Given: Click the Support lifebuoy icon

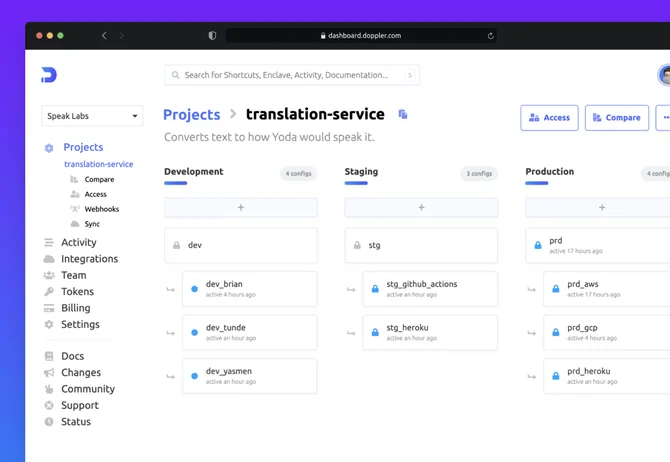Looking at the screenshot, I should tap(49, 405).
